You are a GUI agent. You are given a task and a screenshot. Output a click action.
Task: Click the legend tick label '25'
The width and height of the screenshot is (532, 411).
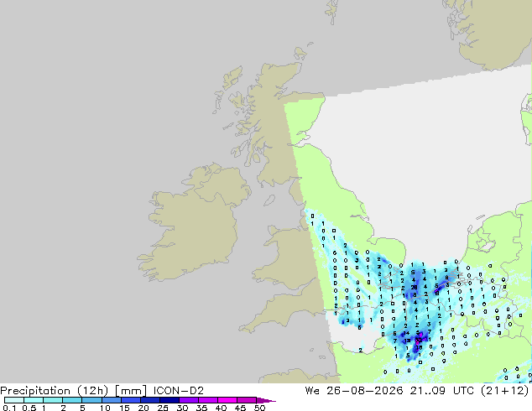tap(163, 408)
